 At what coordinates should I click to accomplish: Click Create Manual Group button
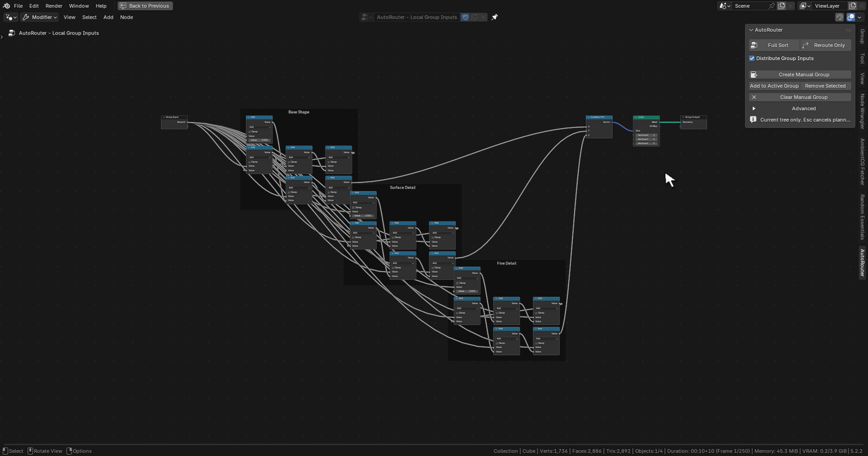[800, 75]
